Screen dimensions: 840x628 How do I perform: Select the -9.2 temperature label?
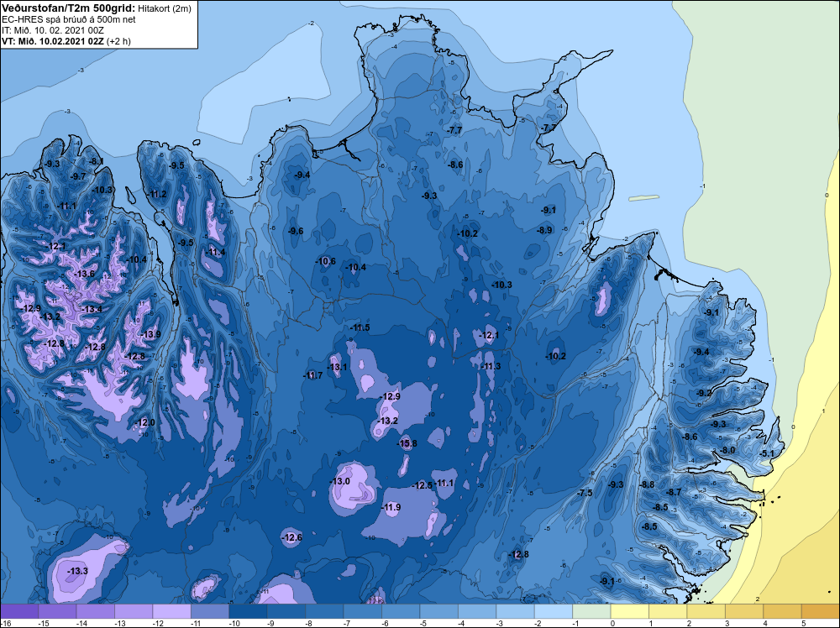(703, 393)
